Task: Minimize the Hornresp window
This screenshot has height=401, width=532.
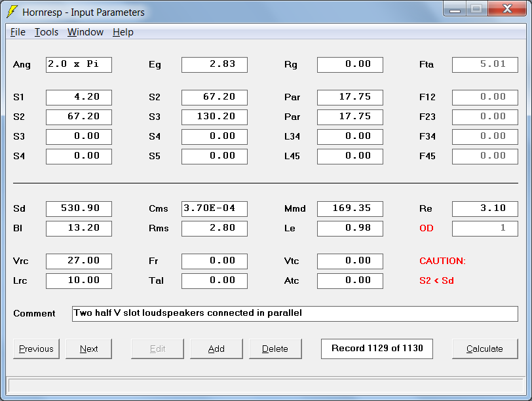Action: coord(455,9)
